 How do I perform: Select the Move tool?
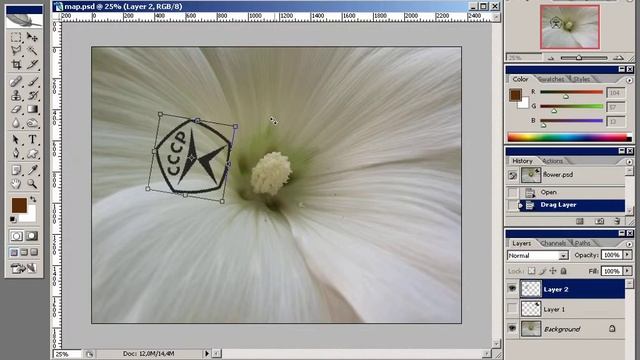click(32, 37)
